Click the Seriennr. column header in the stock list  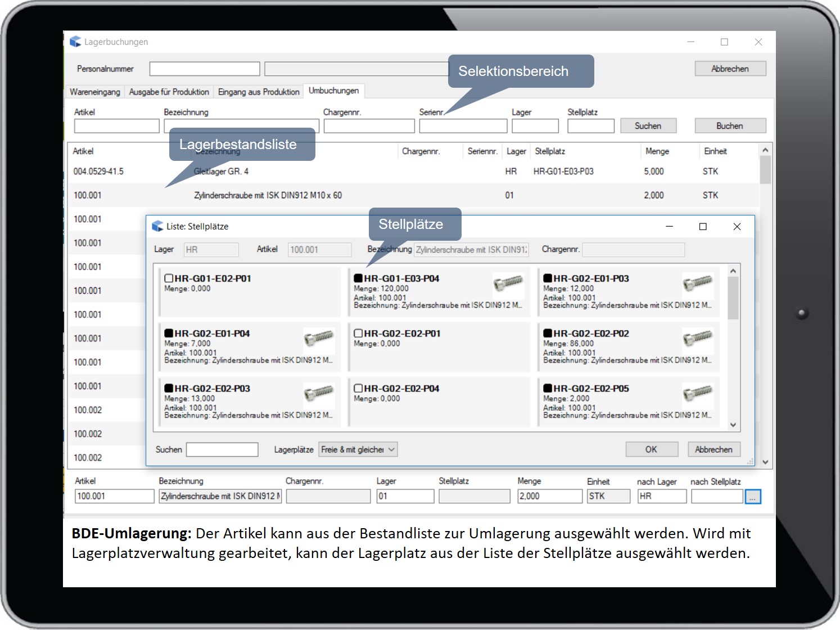pos(482,151)
